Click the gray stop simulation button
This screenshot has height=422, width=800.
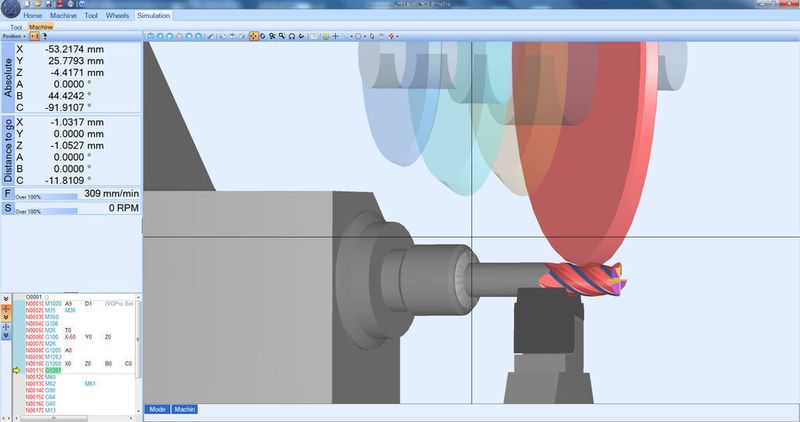(x=179, y=36)
